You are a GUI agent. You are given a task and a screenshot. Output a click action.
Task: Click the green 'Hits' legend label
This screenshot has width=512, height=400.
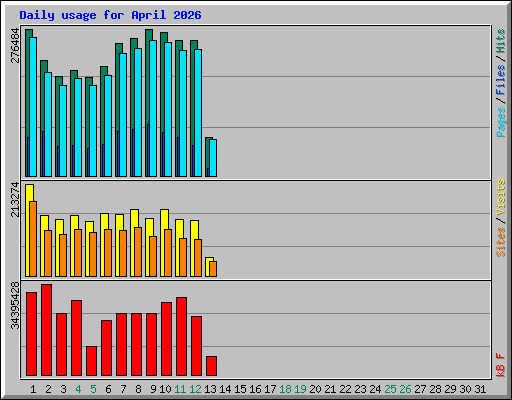501,41
